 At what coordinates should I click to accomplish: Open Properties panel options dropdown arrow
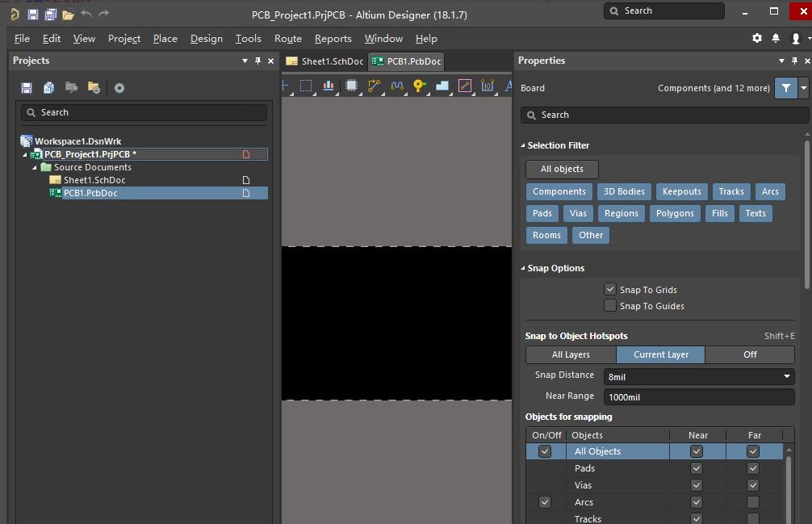coord(781,61)
